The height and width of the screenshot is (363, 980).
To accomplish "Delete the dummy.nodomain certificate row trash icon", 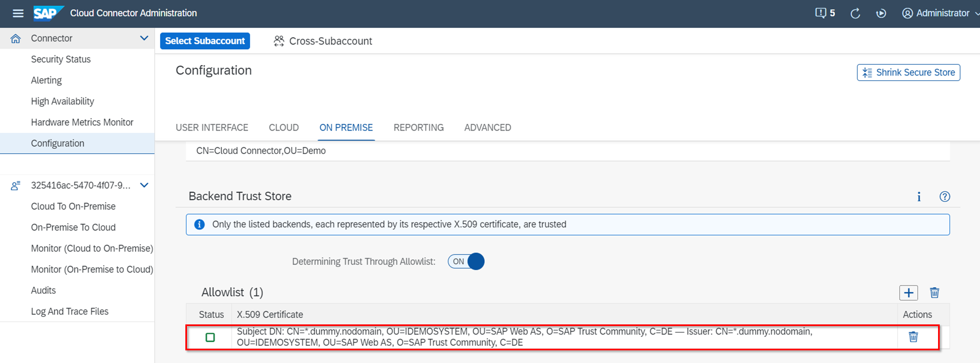I will click(x=913, y=337).
